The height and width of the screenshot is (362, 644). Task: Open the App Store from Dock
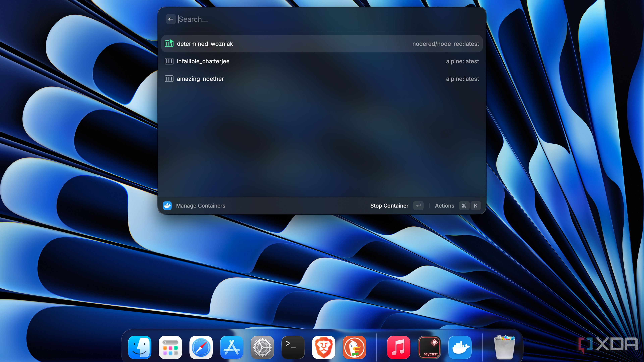tap(232, 347)
